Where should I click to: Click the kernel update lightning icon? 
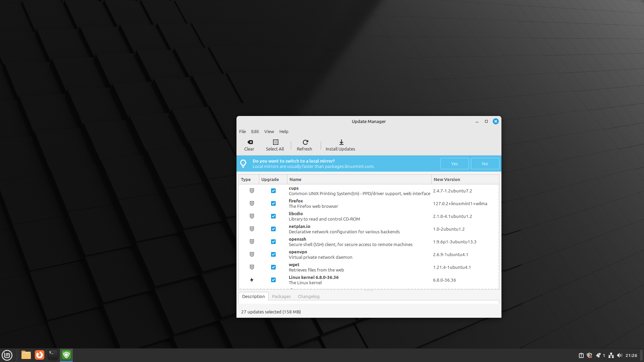pyautogui.click(x=252, y=280)
